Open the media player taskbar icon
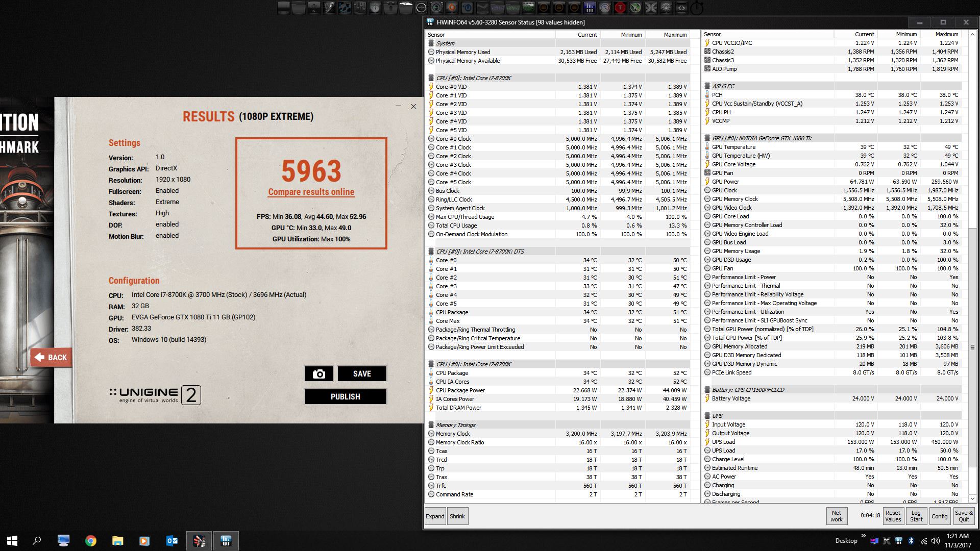 [144, 541]
